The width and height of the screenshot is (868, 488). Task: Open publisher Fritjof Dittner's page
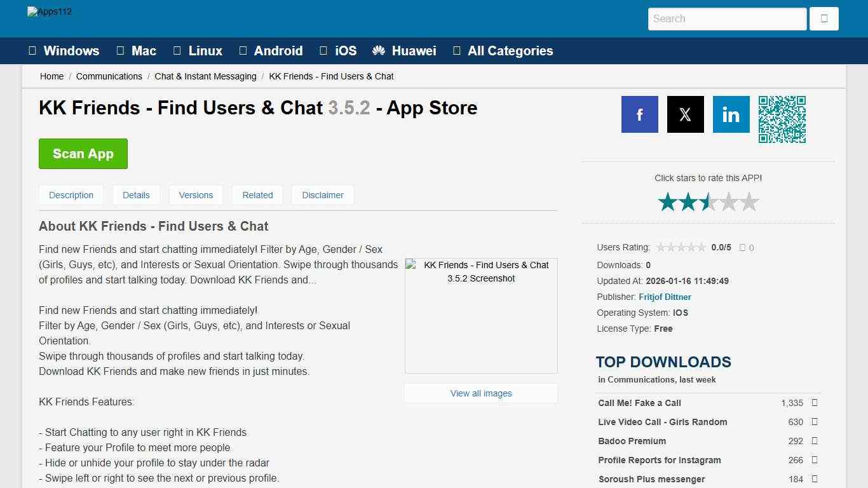point(665,297)
